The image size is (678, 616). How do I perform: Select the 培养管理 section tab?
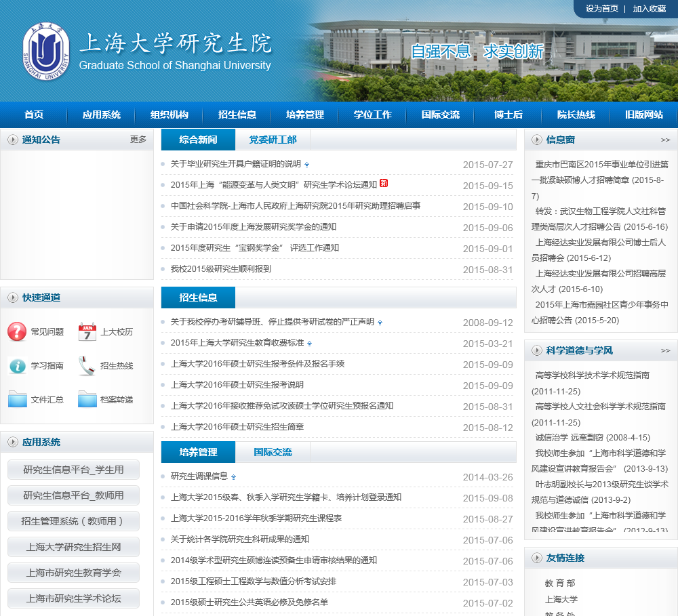[x=198, y=452]
